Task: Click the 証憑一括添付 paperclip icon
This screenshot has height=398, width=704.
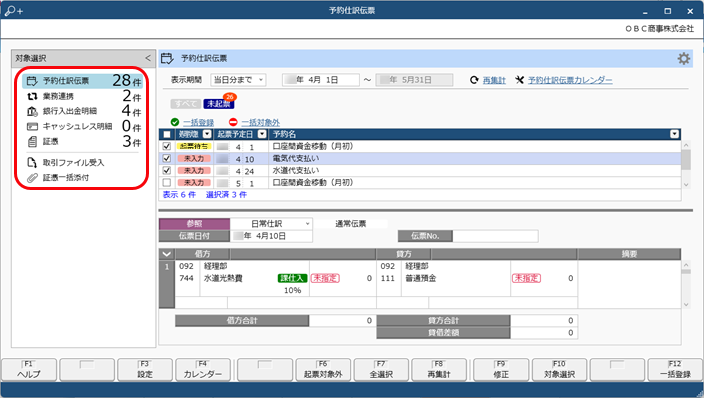Action: (32, 178)
